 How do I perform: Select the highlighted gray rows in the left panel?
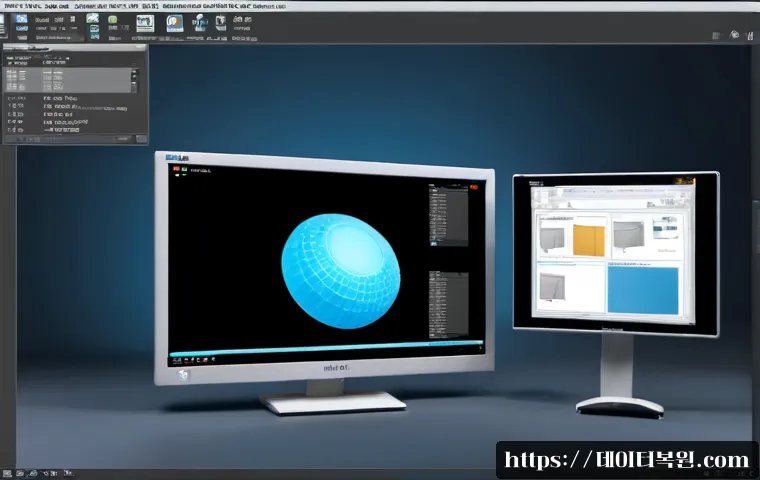click(67, 80)
